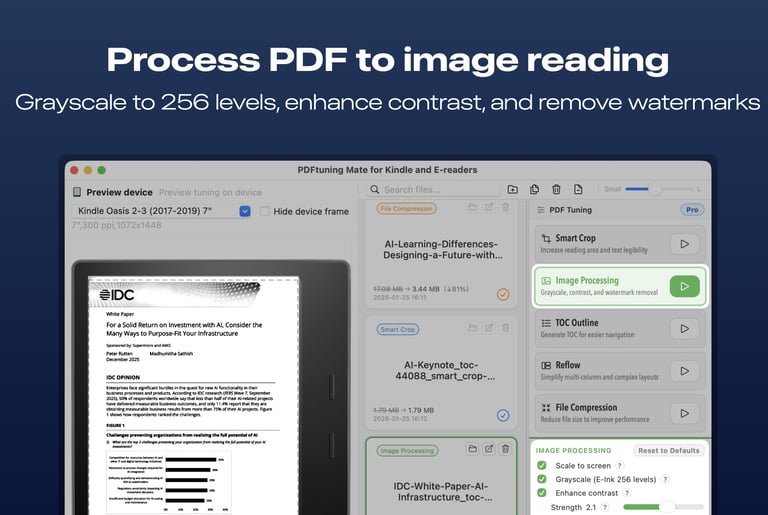
Task: Click edit icon on AI-Keynote card
Action: (489, 328)
